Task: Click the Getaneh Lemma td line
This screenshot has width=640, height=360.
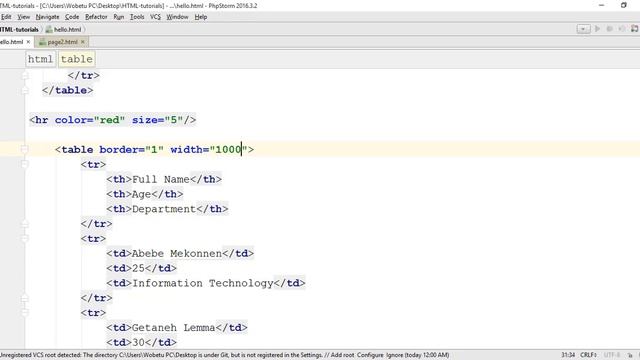Action: click(177, 328)
